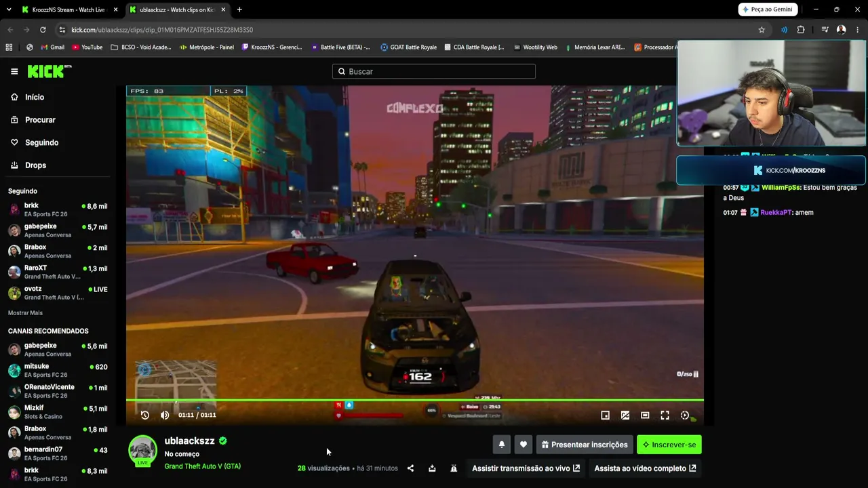Reload the current page
868x488 pixels.
click(43, 30)
